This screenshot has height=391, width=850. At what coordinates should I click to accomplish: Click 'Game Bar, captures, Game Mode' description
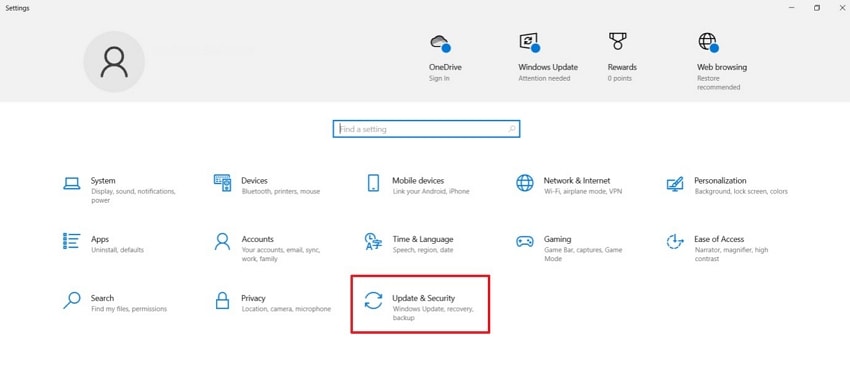tap(583, 254)
